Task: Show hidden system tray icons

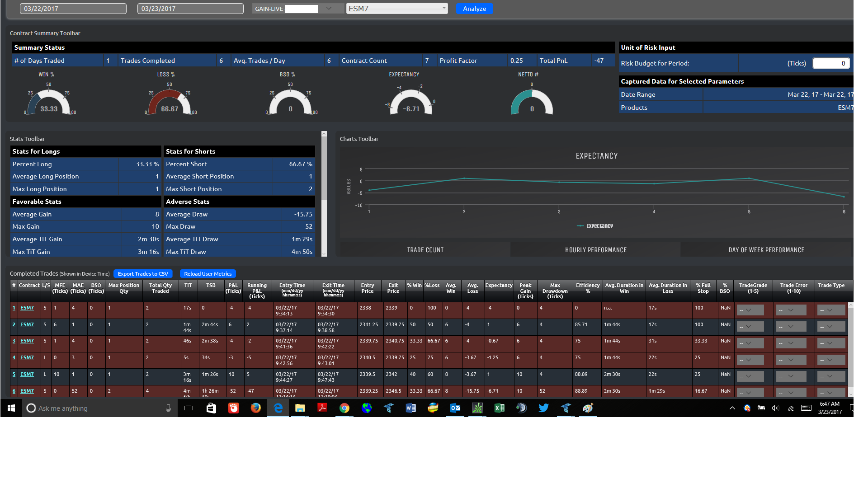Action: click(x=732, y=408)
